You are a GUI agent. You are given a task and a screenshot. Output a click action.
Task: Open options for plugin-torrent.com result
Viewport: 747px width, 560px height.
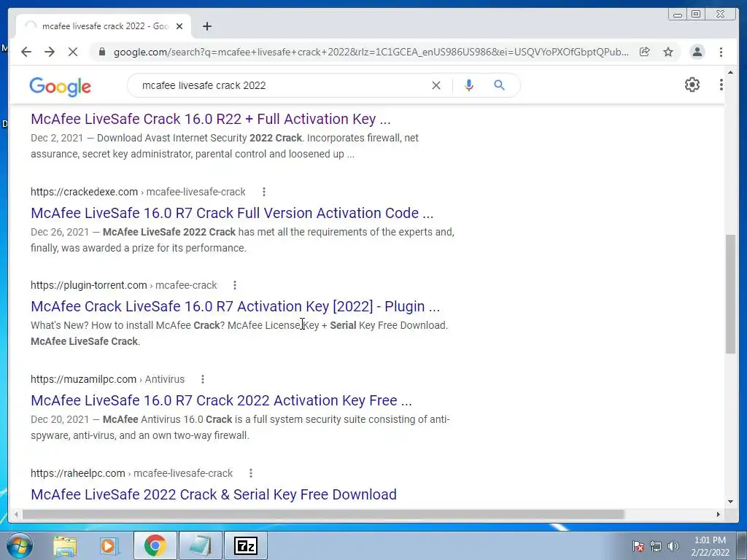point(234,285)
